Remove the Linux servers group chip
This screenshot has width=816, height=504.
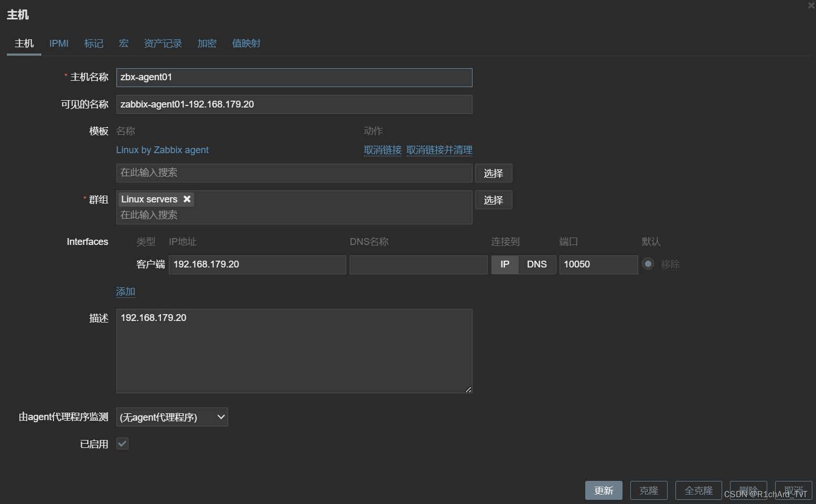click(187, 199)
